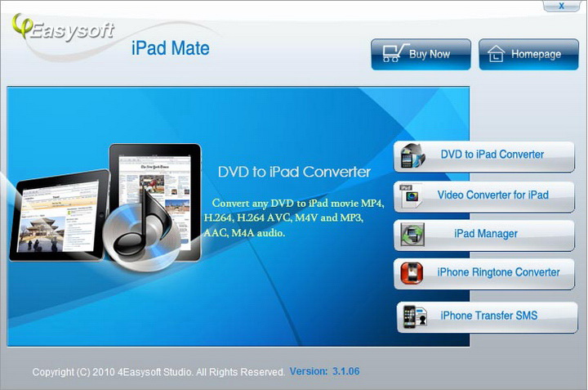Click the iPad Manager green arrows icon
The height and width of the screenshot is (390, 588).
click(412, 234)
